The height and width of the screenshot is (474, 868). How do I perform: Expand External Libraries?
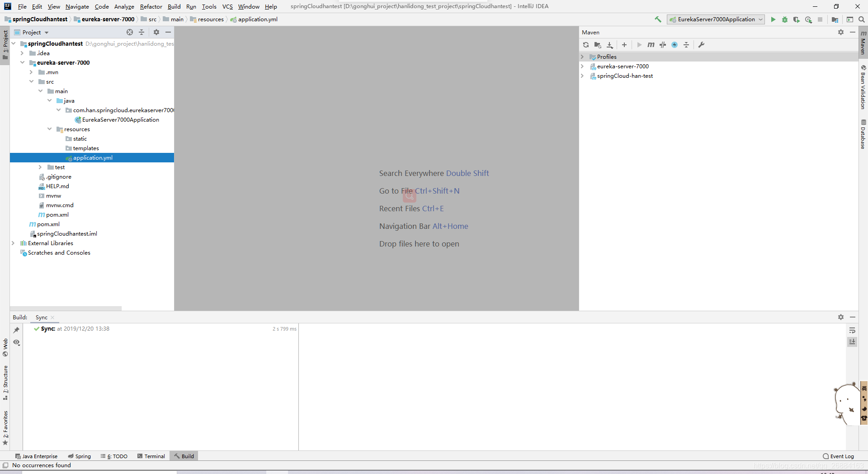click(13, 243)
